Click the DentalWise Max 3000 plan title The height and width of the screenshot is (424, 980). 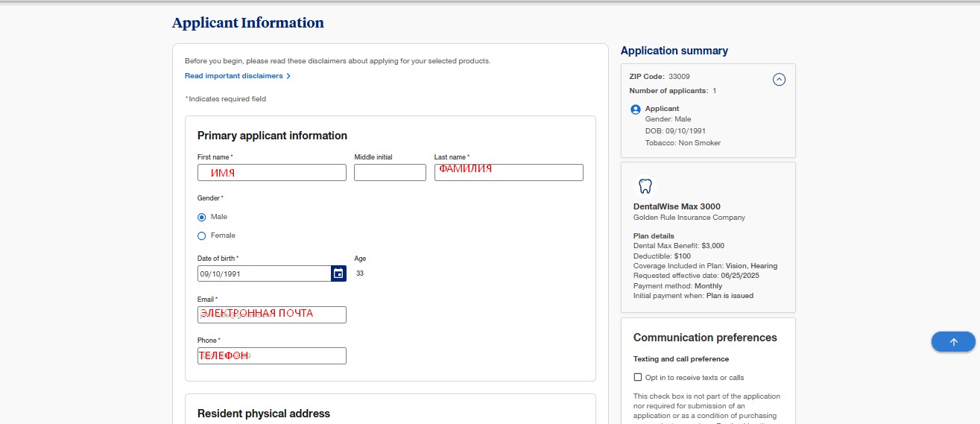click(677, 206)
